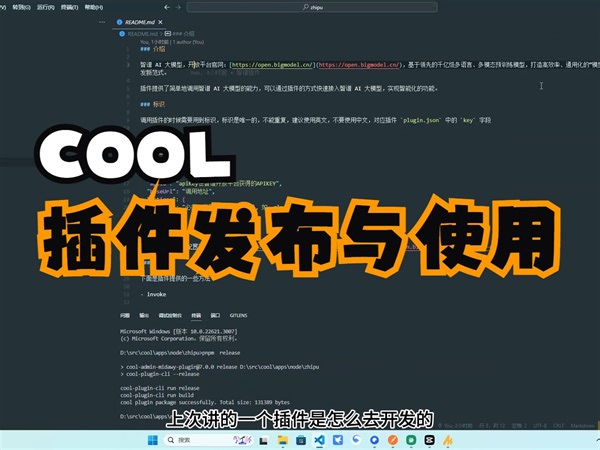This screenshot has height=450, width=600.
Task: Open the blue circle taskbar app
Action: pos(374,440)
